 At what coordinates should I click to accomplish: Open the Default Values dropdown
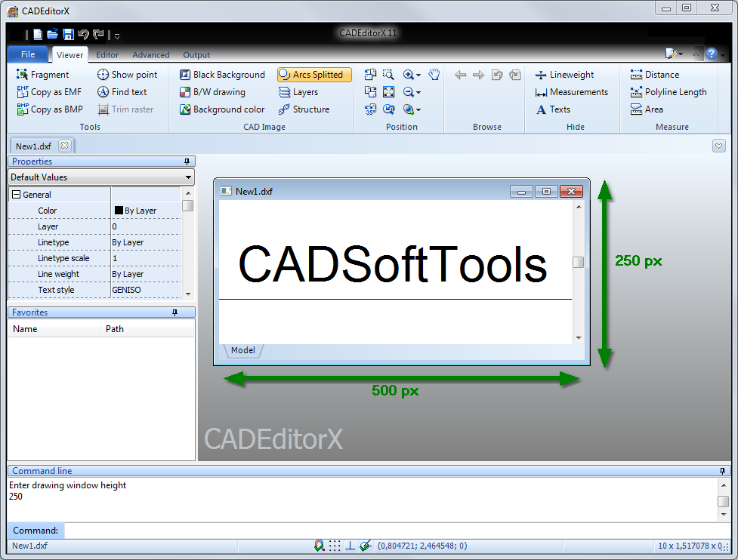[x=188, y=177]
